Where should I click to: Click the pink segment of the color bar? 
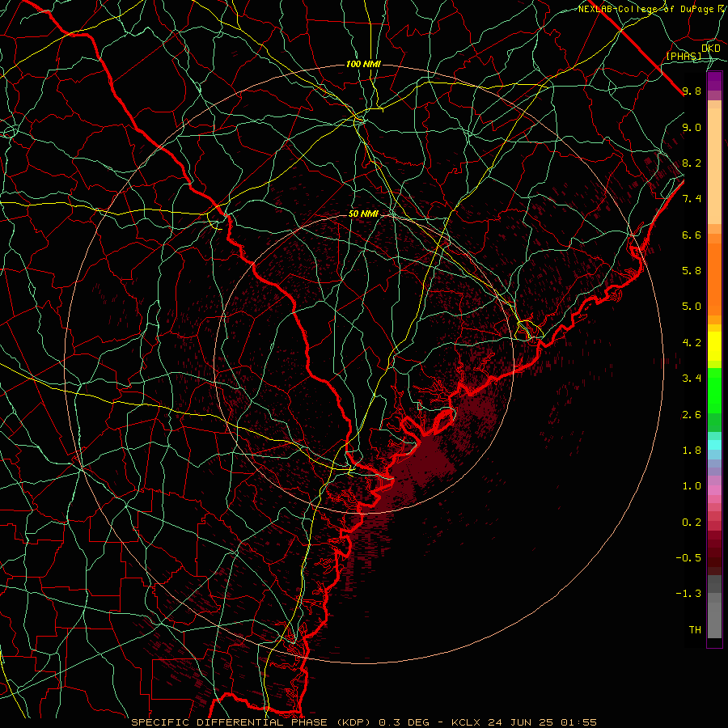point(714,490)
